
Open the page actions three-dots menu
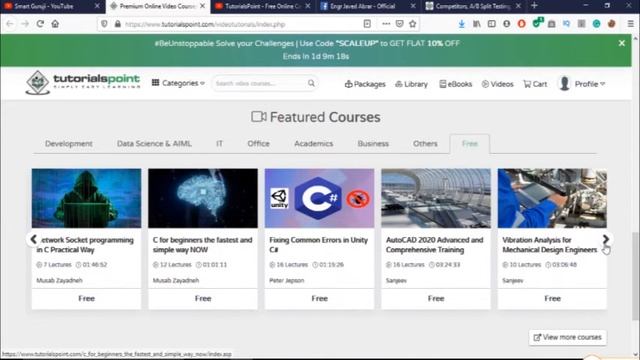[386, 24]
